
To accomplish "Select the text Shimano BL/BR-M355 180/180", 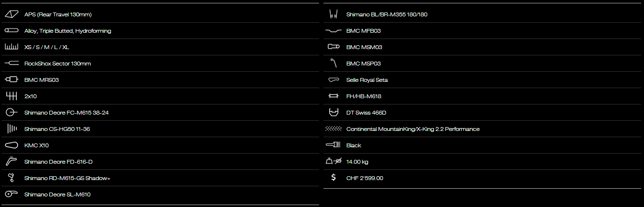I will pyautogui.click(x=387, y=14).
